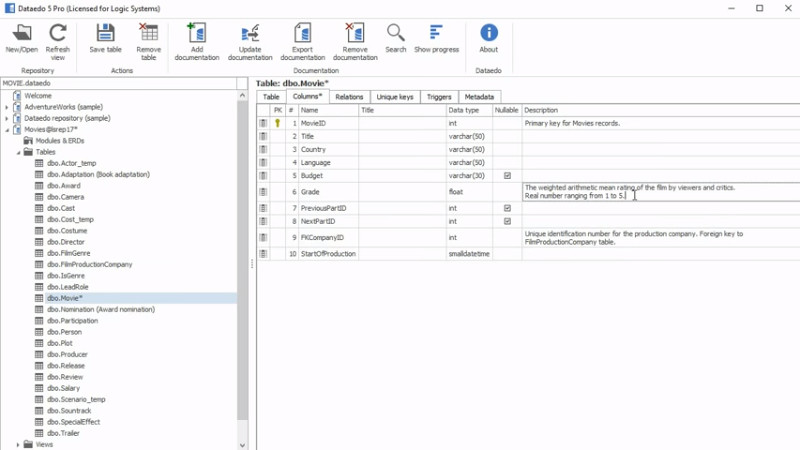Viewport: 800px width, 450px height.
Task: Collapse the Movies@lsrep17 node
Action: 7,130
